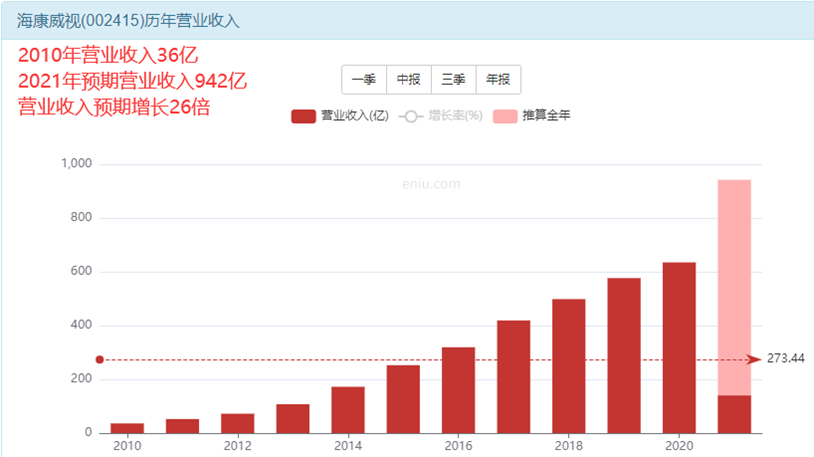Viewport: 814px width, 457px height.
Task: Select the 2019 revenue bar
Action: 624,356
